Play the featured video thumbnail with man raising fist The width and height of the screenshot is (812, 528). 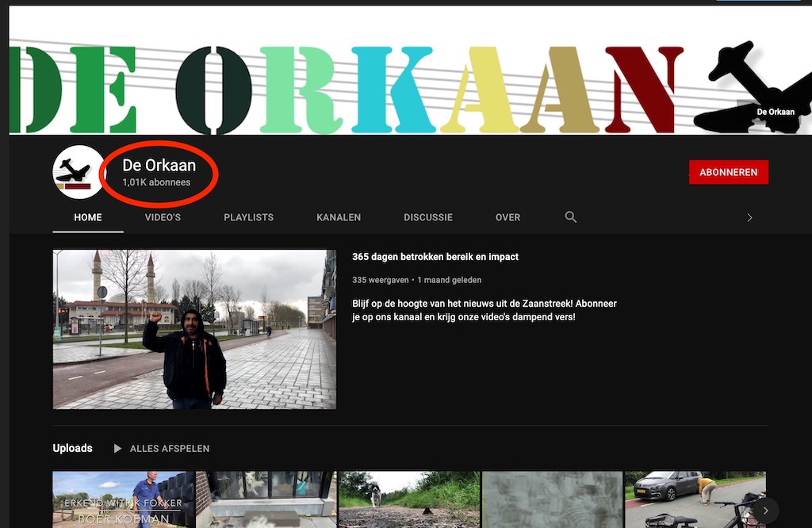(194, 329)
